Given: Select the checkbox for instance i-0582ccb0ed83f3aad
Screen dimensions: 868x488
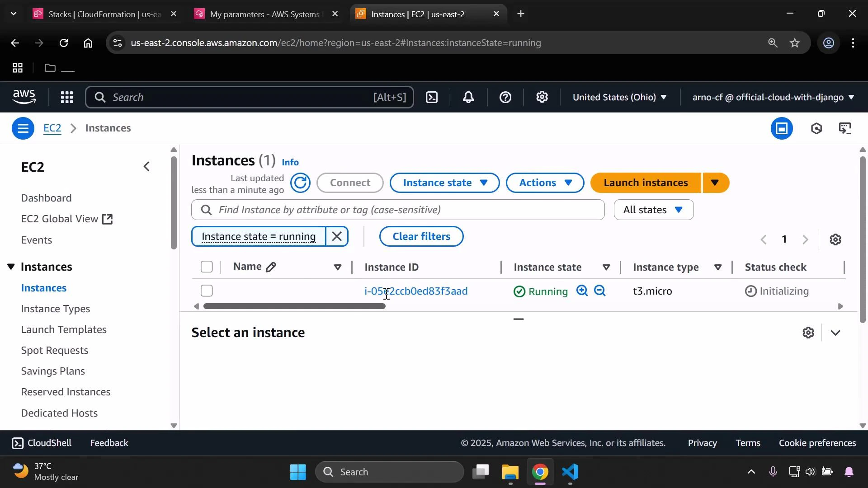Looking at the screenshot, I should tap(207, 291).
